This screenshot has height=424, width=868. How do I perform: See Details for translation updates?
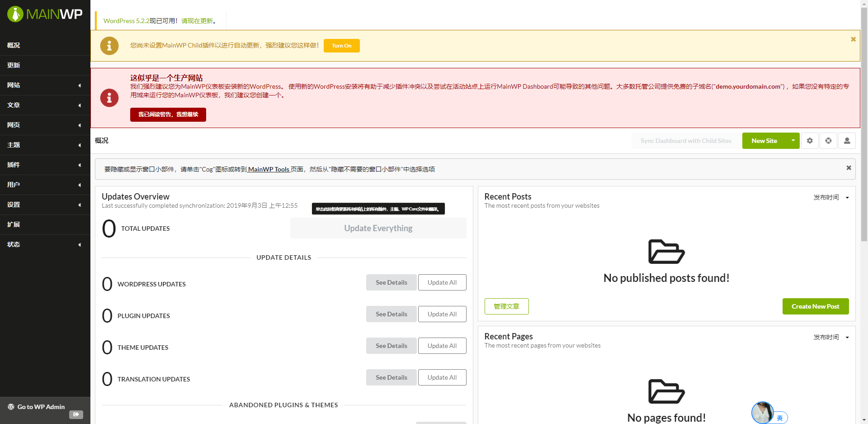(392, 377)
